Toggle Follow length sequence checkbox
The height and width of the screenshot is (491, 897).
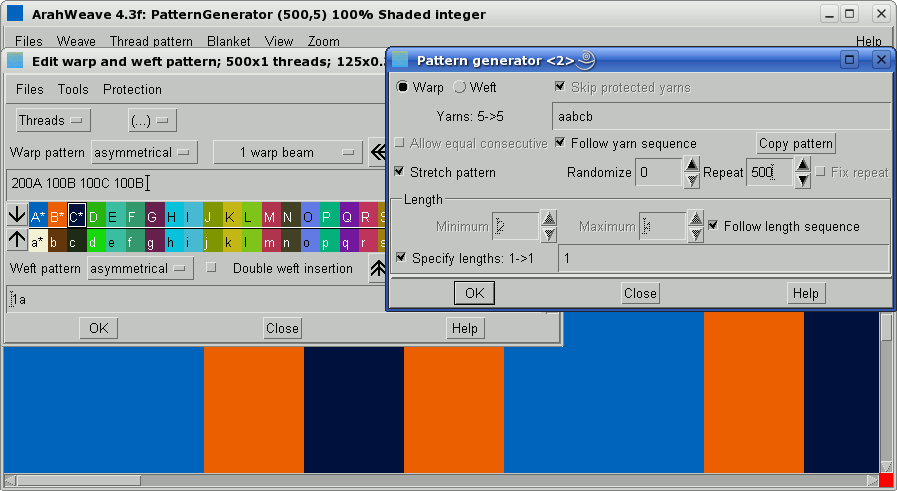coord(713,225)
